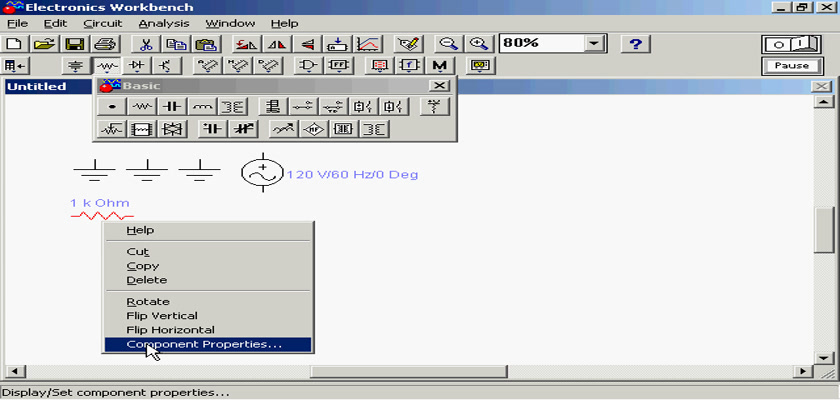
Task: Click the Create Subcircuit toolbar icon
Action: [338, 44]
